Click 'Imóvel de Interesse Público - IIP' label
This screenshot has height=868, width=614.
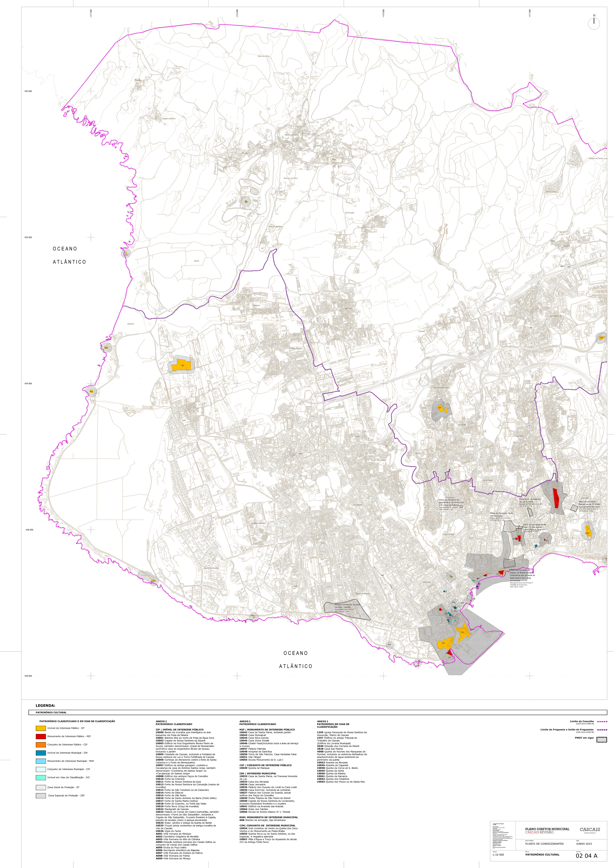click(x=66, y=728)
